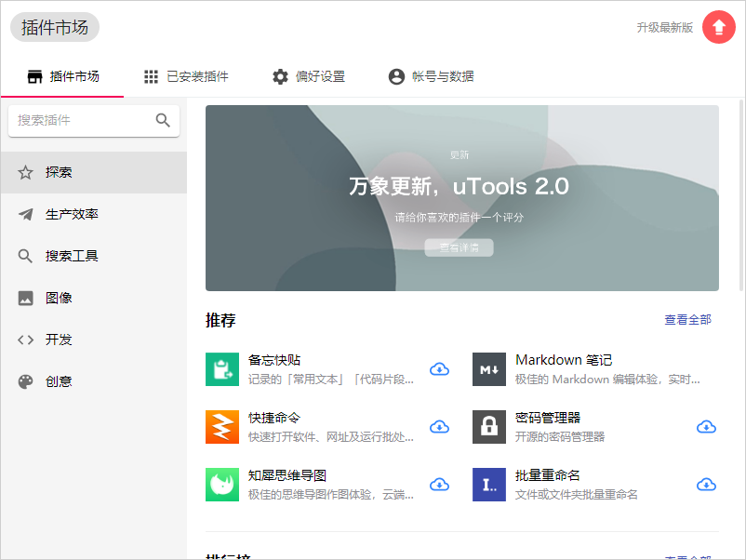Click the search magnifier in the search box
Screen dimensions: 746x560
tap(163, 120)
